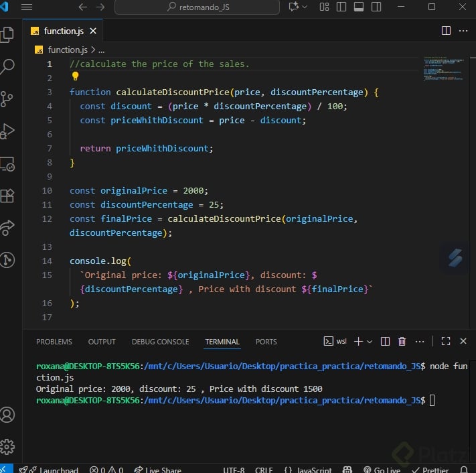Open the Extensions view
The image size is (476, 473).
coord(7,196)
